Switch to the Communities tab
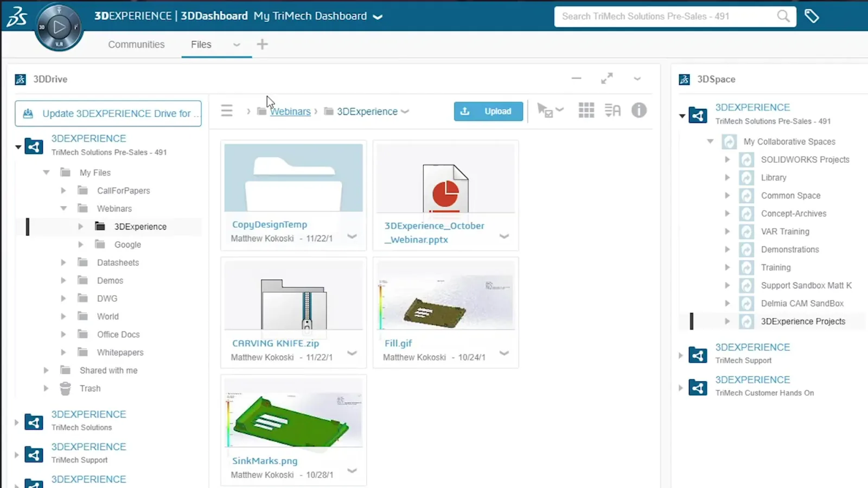Image resolution: width=868 pixels, height=488 pixels. pos(136,44)
